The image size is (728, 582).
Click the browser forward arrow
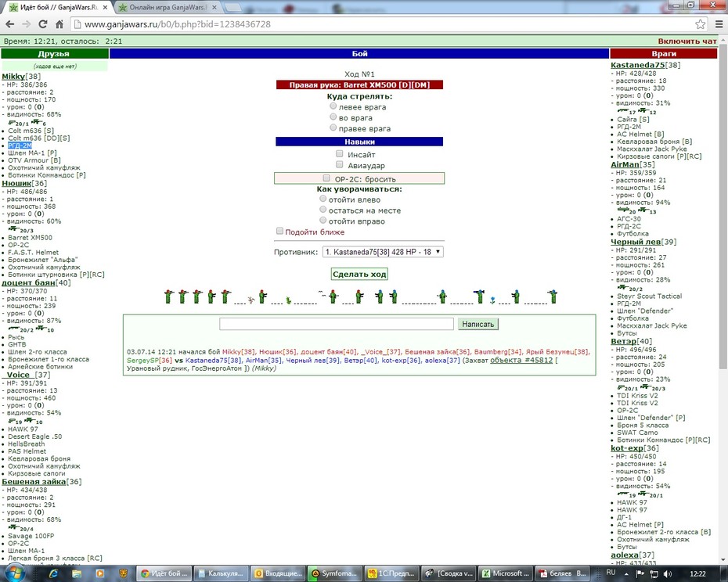[x=27, y=24]
